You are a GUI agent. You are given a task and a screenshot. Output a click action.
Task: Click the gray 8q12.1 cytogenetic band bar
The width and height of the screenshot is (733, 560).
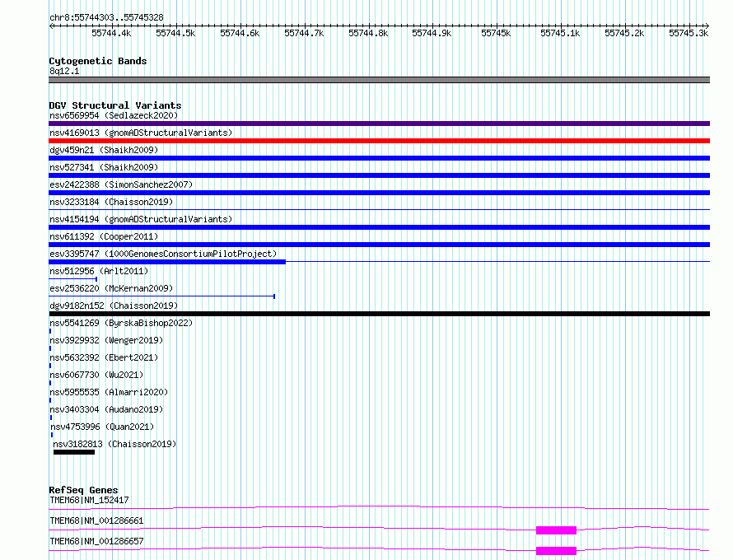point(379,80)
